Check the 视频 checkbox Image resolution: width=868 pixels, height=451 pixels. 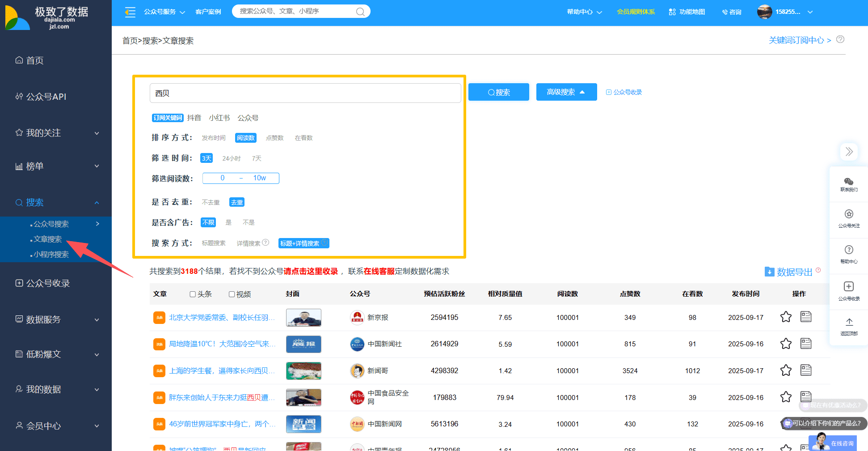232,294
